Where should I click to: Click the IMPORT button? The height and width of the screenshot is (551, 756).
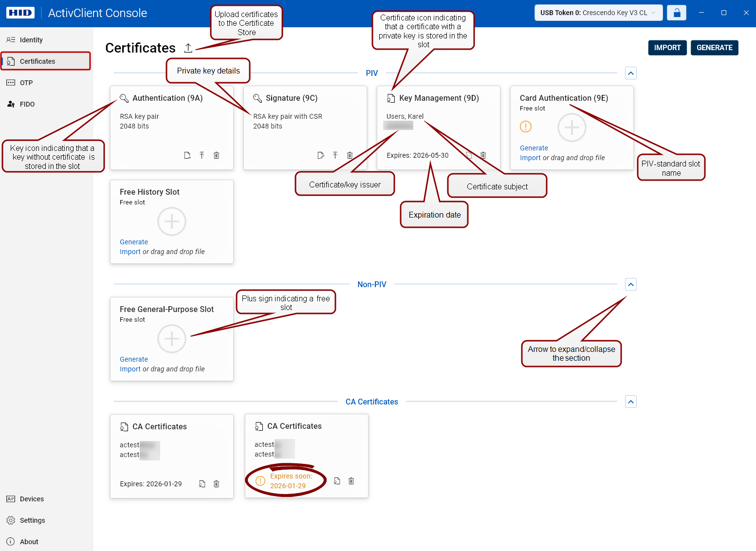667,48
